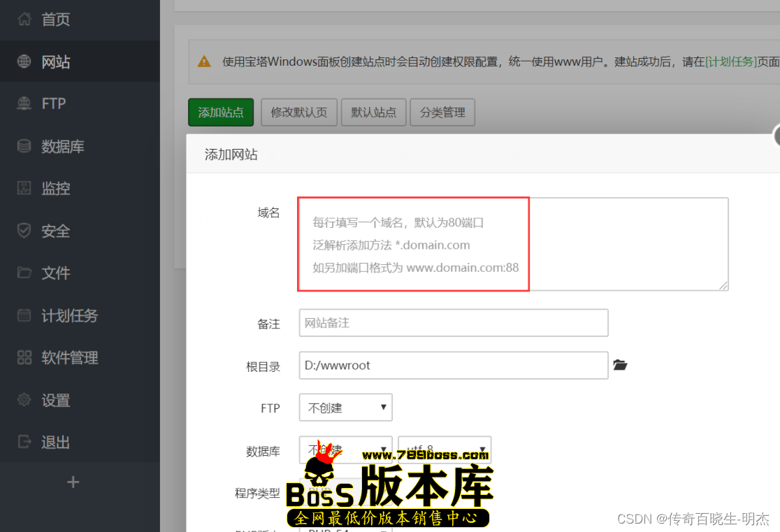Click the monitoring icon in sidebar

[24, 188]
